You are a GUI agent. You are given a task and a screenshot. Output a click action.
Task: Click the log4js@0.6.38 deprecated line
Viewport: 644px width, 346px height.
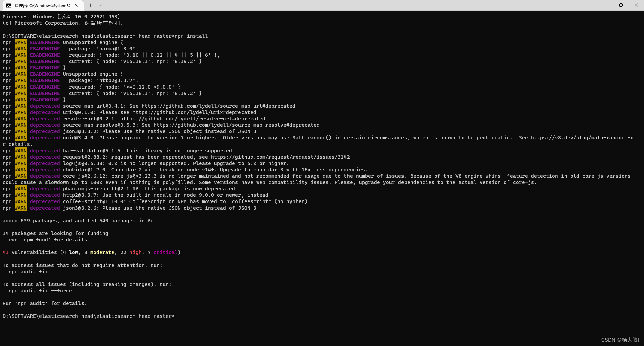pyautogui.click(x=146, y=163)
